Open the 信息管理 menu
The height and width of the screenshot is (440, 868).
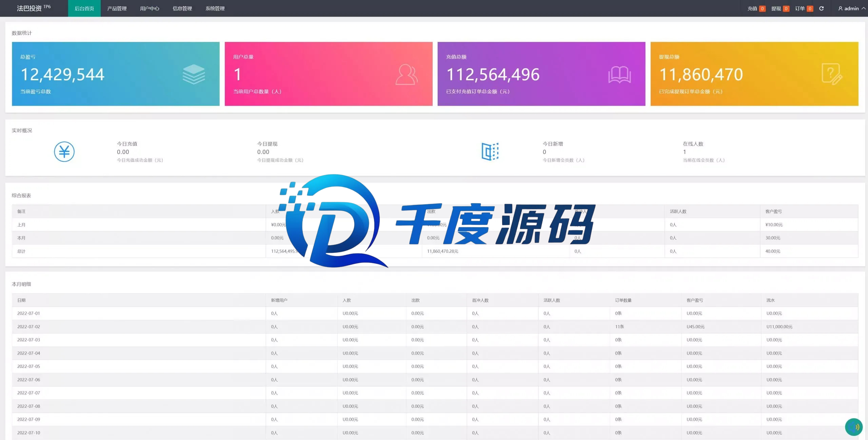pyautogui.click(x=182, y=8)
